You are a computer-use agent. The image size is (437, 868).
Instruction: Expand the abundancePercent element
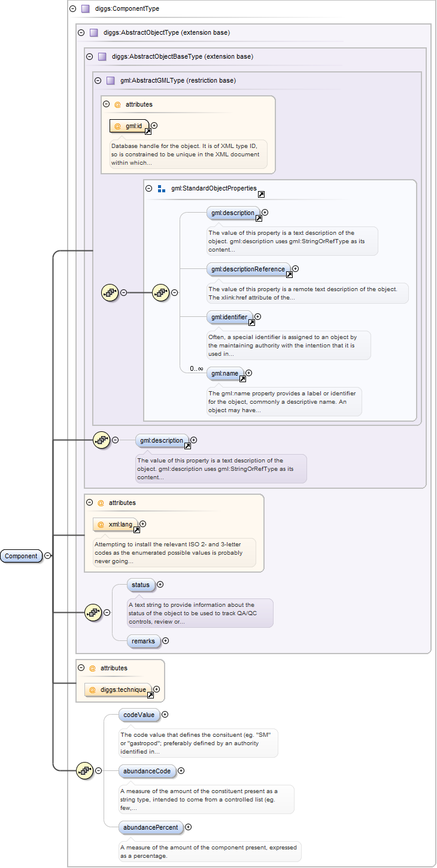(189, 827)
